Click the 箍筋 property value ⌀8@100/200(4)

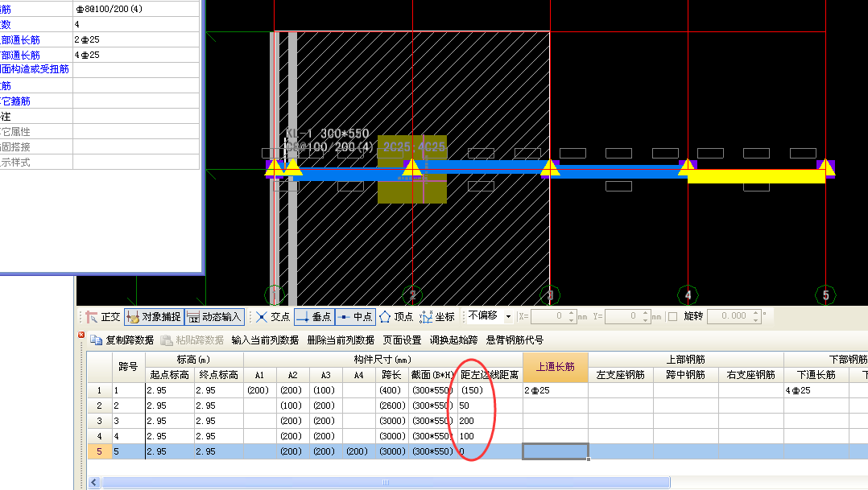[x=136, y=9]
